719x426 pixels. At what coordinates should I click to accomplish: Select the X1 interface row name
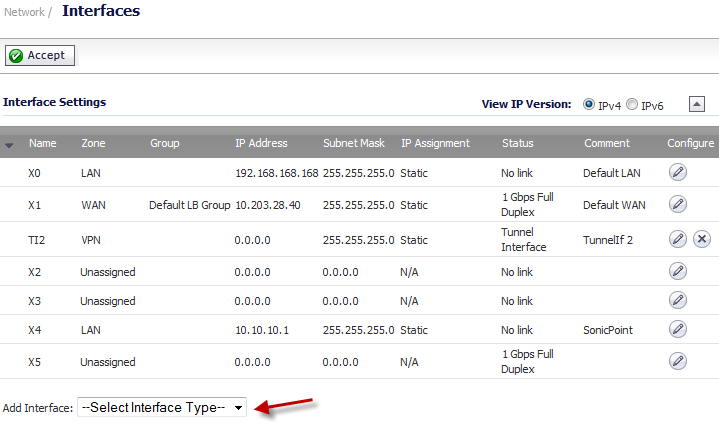pos(34,205)
